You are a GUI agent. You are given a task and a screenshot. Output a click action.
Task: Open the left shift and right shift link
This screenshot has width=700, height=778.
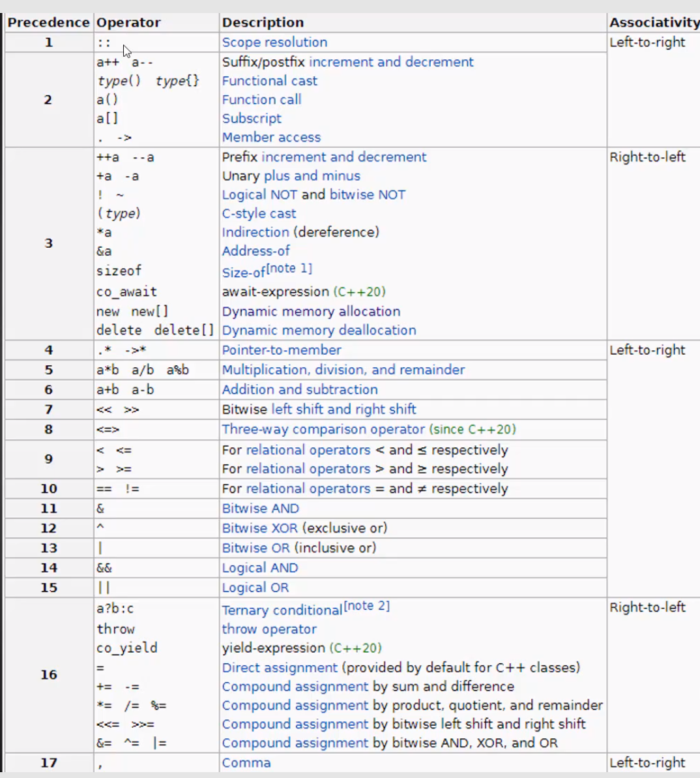click(x=344, y=410)
